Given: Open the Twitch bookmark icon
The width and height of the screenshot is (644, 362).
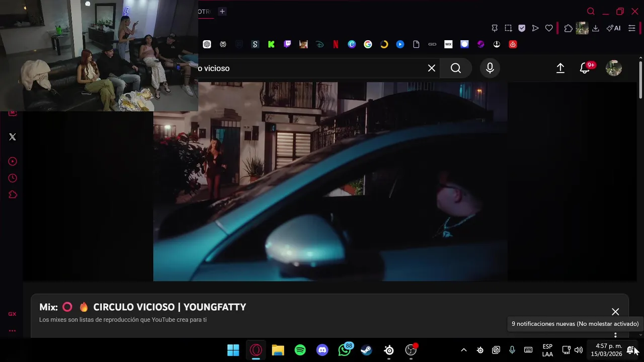Looking at the screenshot, I should [x=287, y=44].
